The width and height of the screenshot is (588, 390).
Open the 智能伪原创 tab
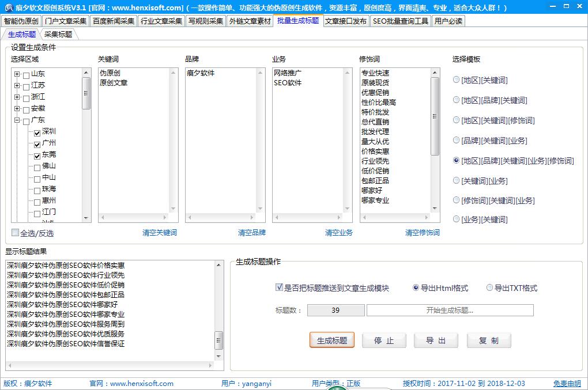(21, 21)
